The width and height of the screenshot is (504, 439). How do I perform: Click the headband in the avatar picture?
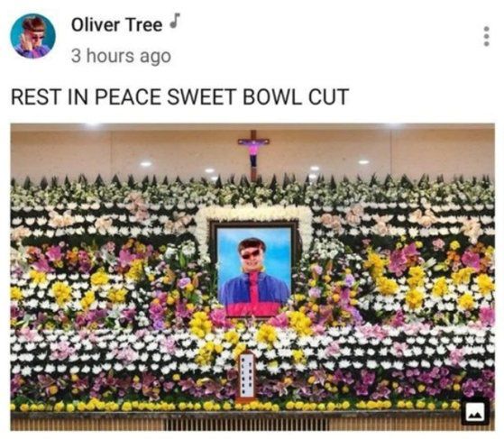[x=33, y=31]
